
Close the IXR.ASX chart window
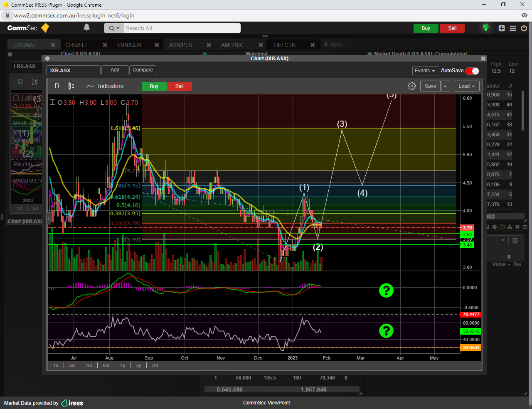483,59
